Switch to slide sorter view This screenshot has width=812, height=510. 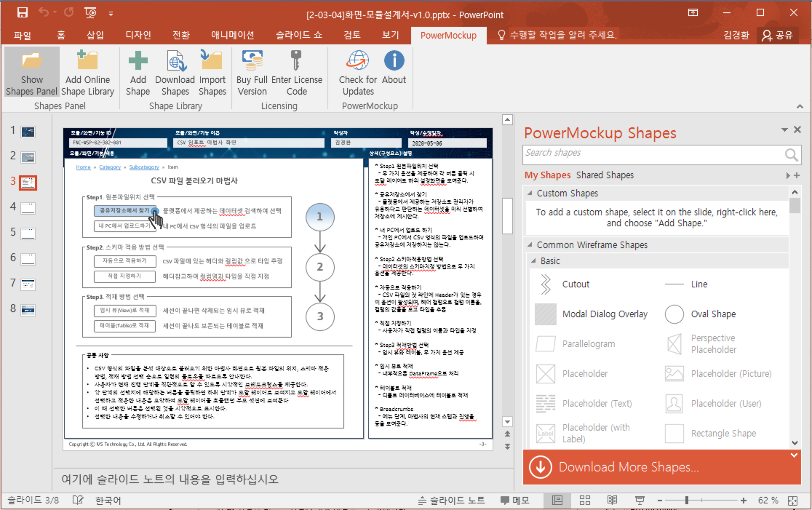point(585,501)
